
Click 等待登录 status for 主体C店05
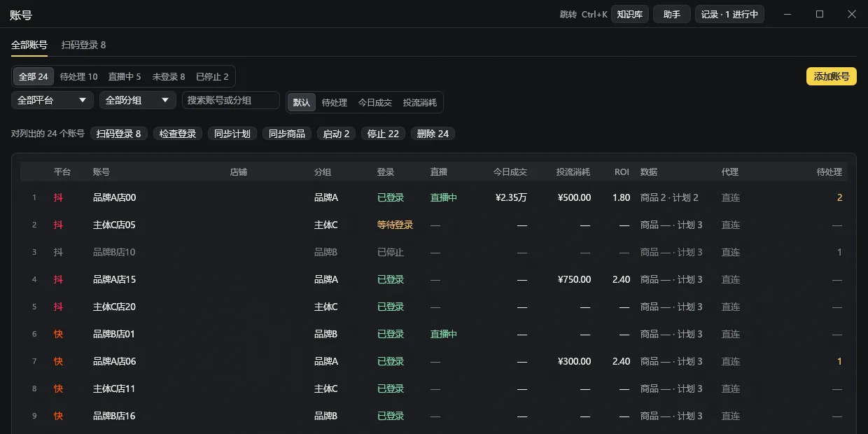395,225
